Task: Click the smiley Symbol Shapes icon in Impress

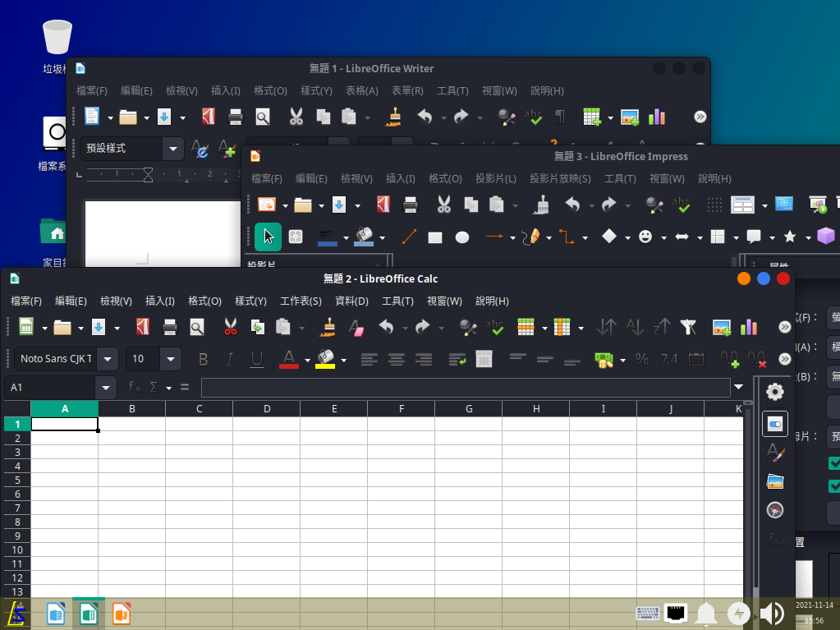Action: click(645, 237)
